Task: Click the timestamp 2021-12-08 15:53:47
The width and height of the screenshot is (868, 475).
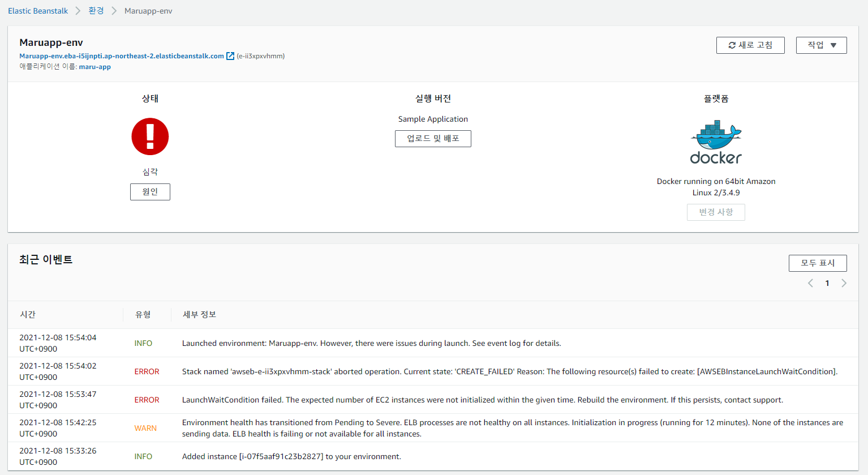Action: [58, 400]
